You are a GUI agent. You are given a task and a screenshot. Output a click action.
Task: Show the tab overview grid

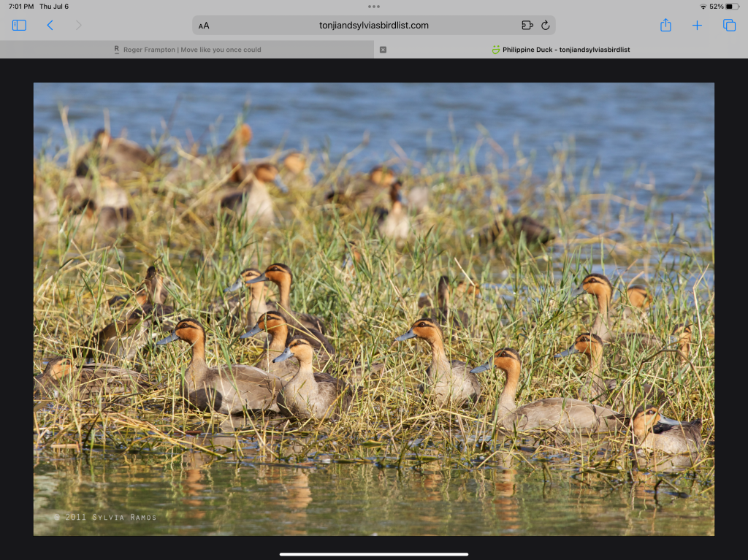(x=729, y=26)
